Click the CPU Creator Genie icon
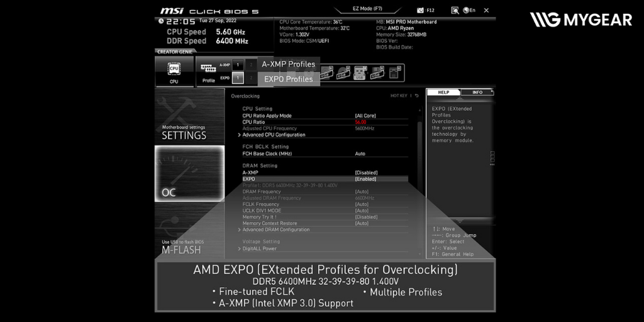This screenshot has height=322, width=644. (x=174, y=71)
